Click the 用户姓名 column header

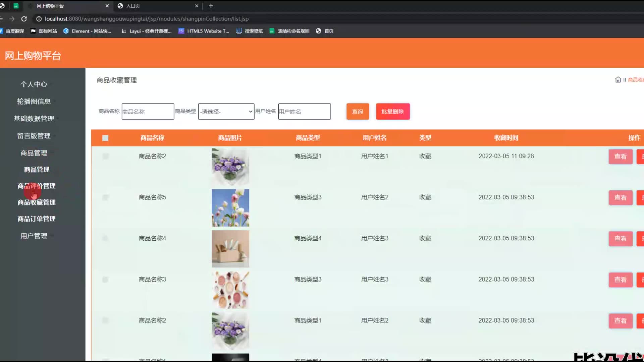coord(375,138)
